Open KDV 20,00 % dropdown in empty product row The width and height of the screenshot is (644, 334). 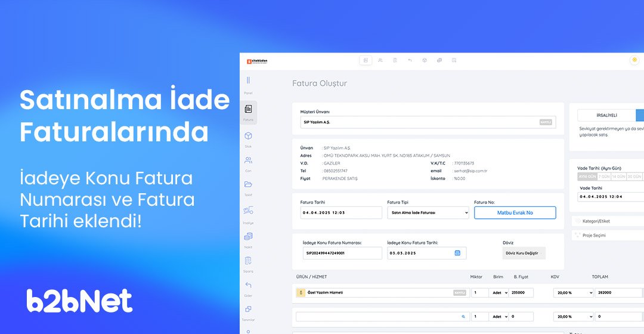pyautogui.click(x=574, y=317)
